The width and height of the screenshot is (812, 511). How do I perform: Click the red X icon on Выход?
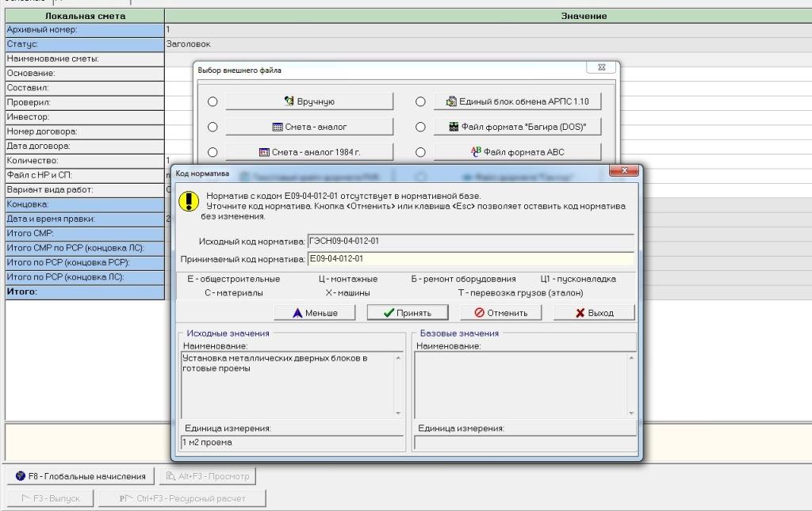(x=580, y=313)
